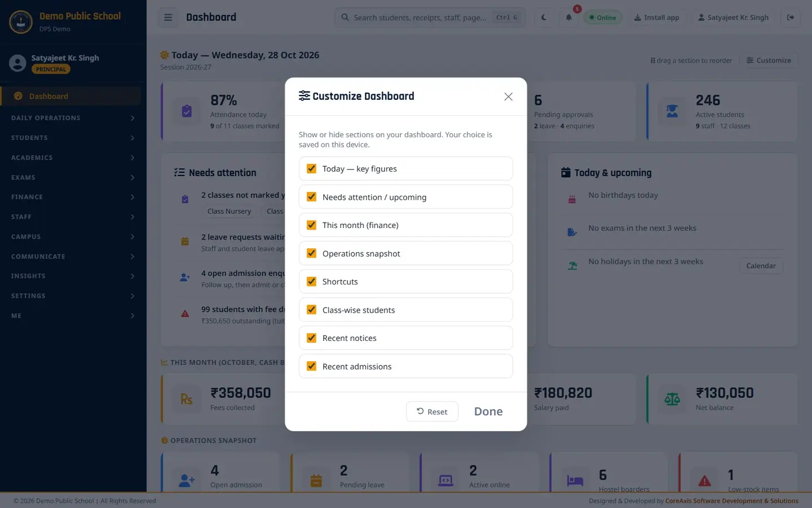812x508 pixels.
Task: Click the net balance scale icon
Action: click(672, 399)
